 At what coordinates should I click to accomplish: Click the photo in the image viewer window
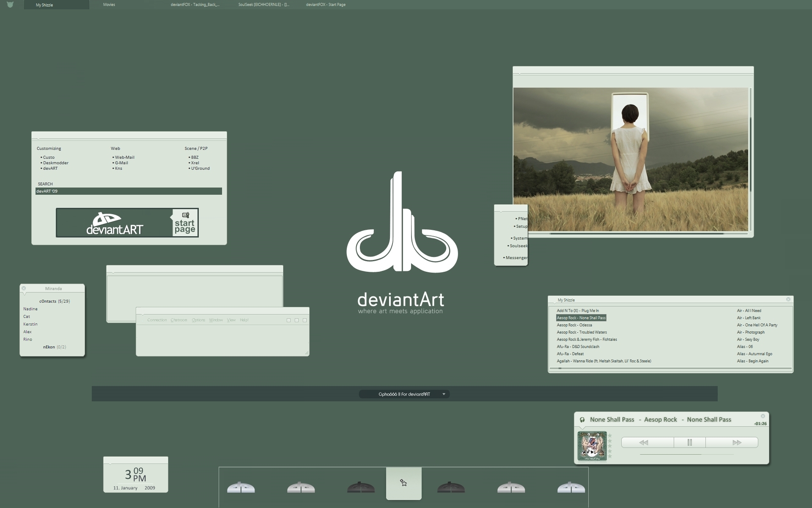coord(631,160)
